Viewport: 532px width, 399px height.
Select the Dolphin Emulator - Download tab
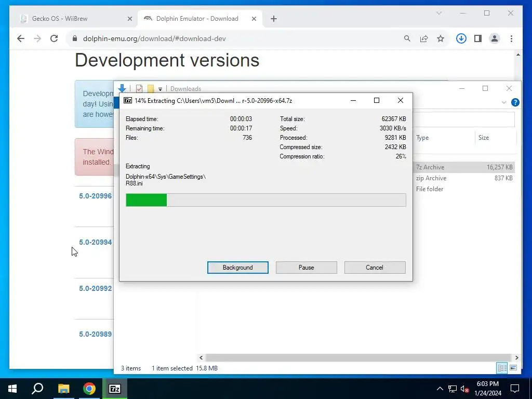(197, 19)
